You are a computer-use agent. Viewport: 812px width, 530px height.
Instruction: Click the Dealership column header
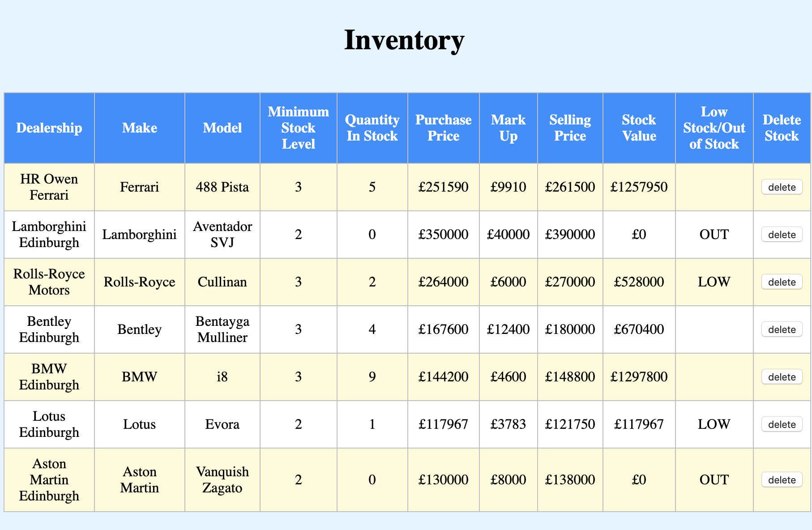49,128
